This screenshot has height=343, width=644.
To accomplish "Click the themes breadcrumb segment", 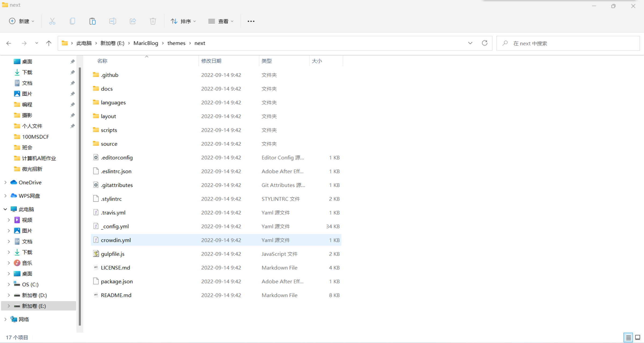I will click(176, 43).
